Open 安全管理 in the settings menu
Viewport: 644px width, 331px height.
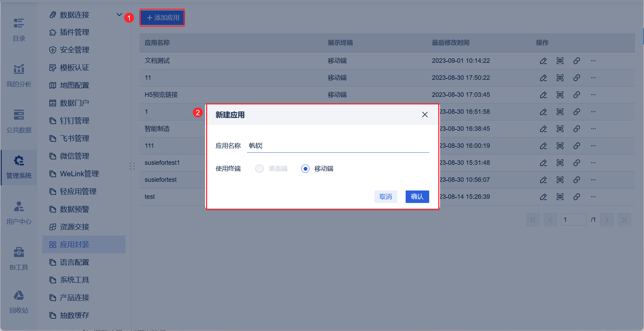pos(84,50)
